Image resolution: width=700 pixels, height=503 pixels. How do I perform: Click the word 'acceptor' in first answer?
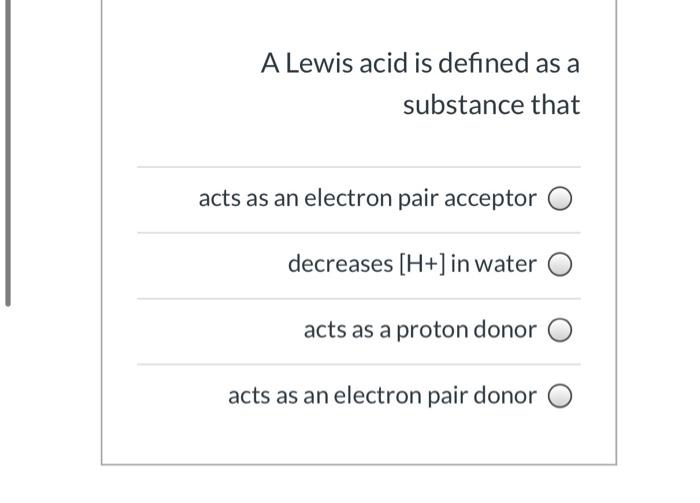pyautogui.click(x=490, y=199)
